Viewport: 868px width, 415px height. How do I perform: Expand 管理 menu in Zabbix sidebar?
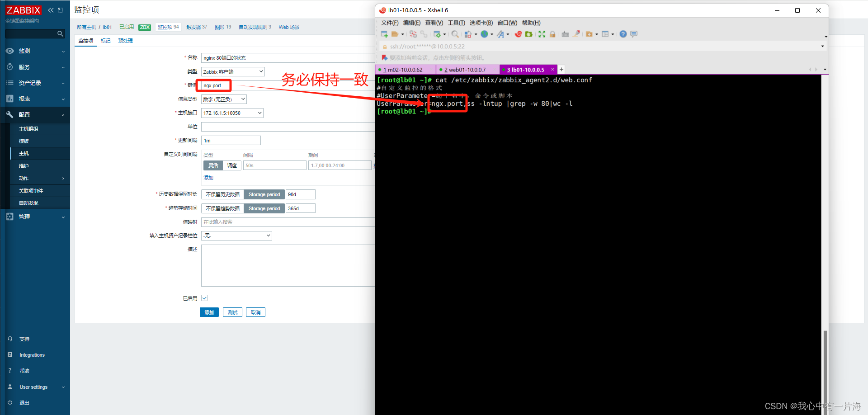(x=35, y=217)
